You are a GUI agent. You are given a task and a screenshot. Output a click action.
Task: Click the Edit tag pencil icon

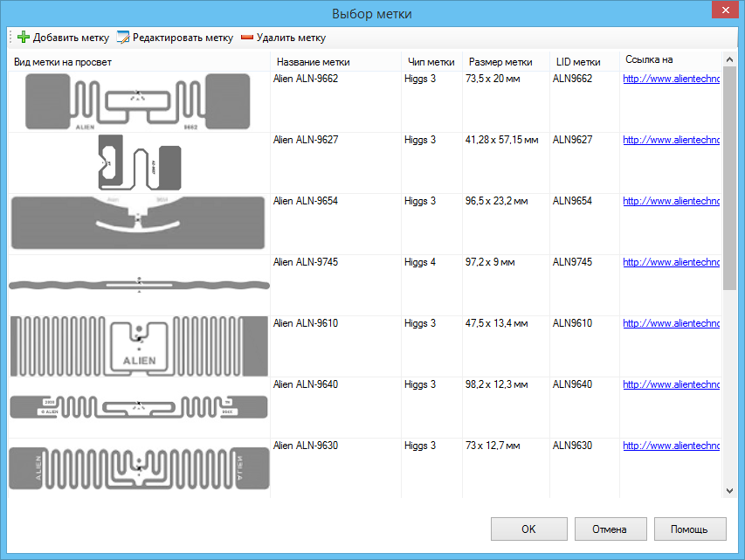click(122, 37)
